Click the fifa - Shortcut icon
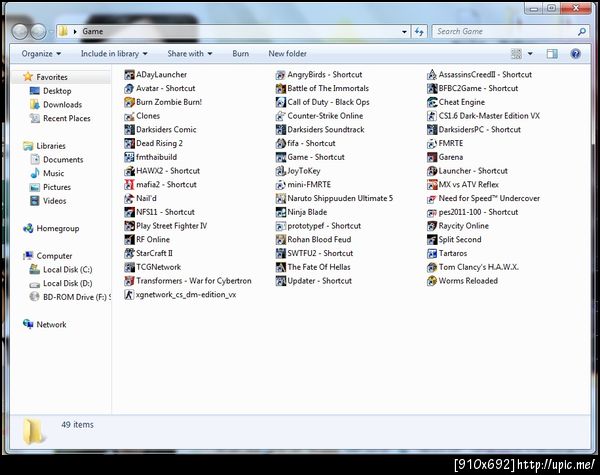 [x=280, y=144]
